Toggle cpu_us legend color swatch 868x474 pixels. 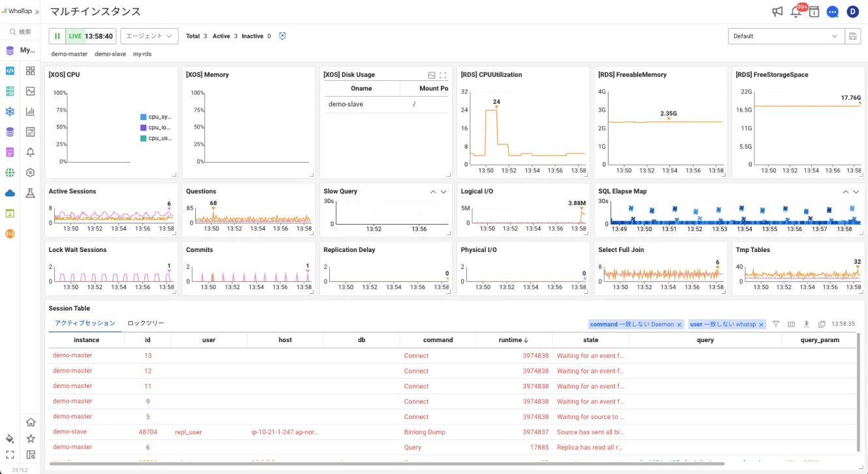[144, 138]
